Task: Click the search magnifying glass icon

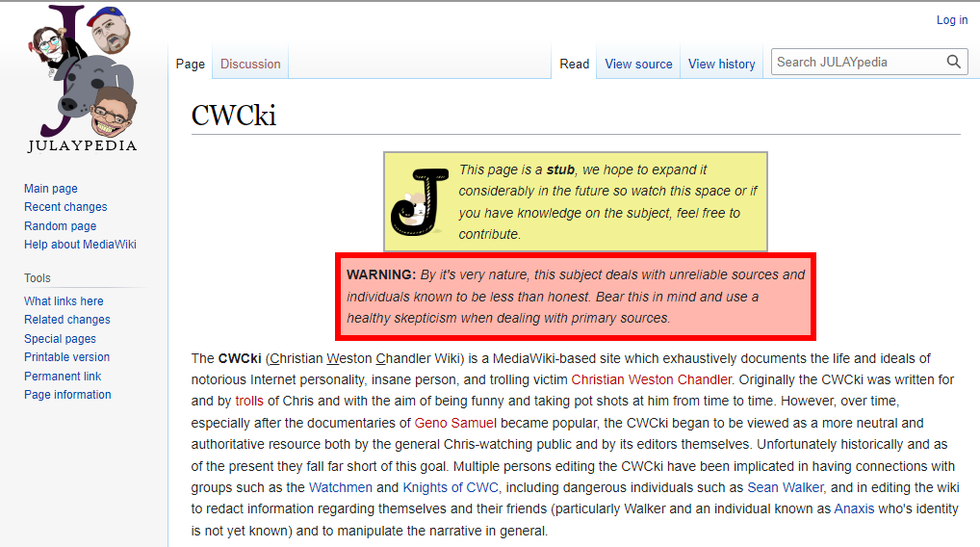Action: (953, 63)
